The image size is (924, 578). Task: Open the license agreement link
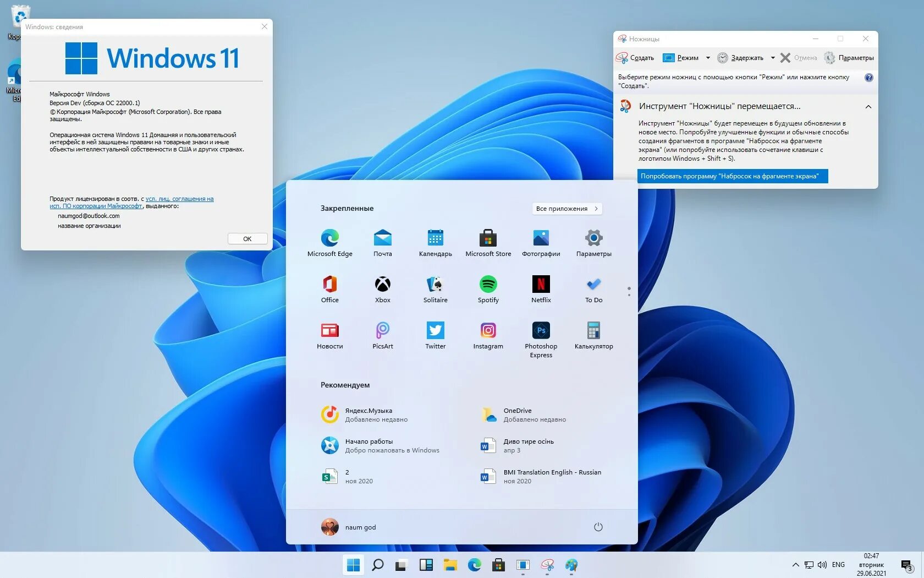pos(132,203)
